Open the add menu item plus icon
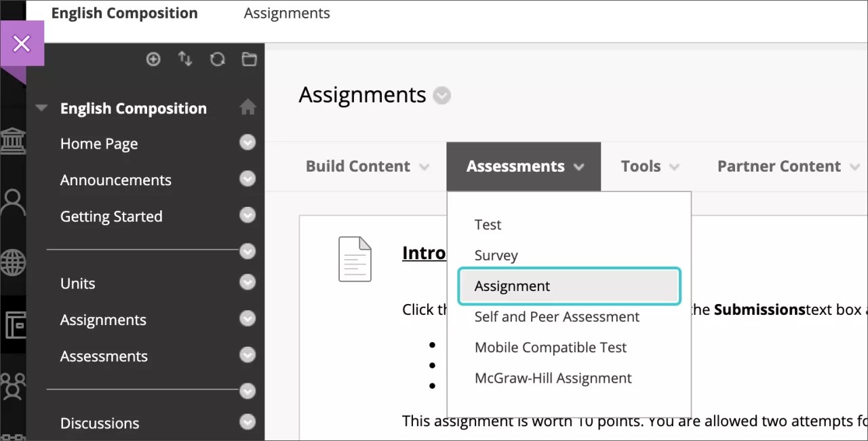This screenshot has height=441, width=868. 153,59
